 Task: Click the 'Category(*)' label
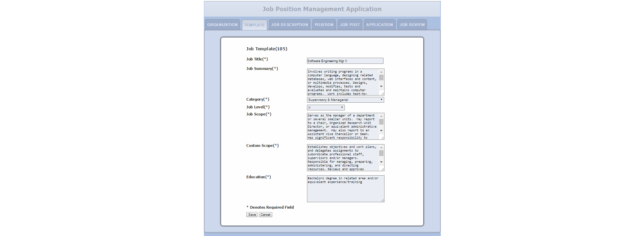pos(257,99)
